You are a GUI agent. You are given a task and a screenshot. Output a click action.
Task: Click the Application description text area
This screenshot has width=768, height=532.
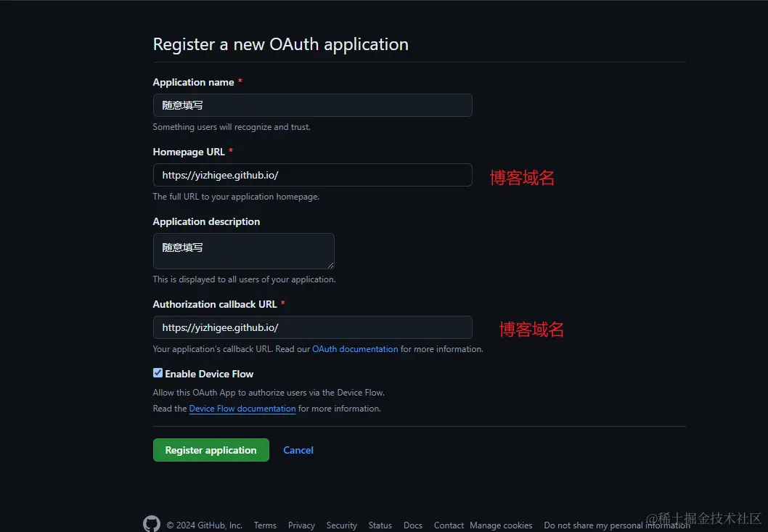pyautogui.click(x=243, y=250)
